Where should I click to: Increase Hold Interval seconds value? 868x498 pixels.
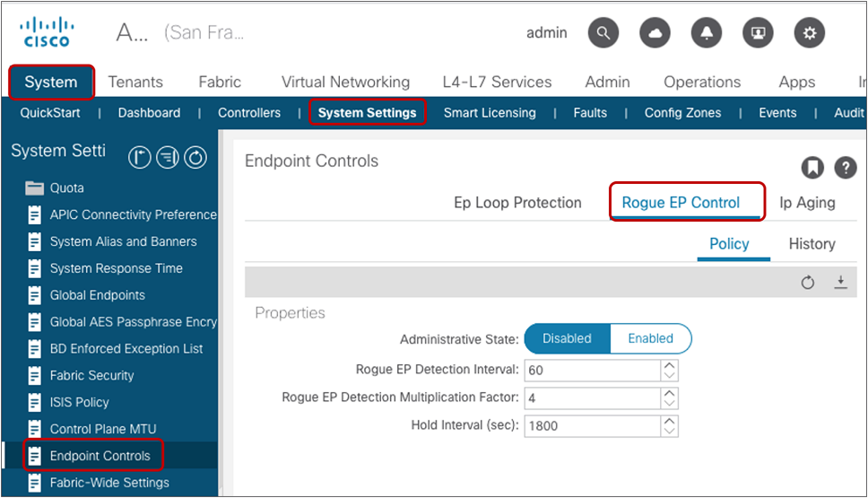click(669, 421)
